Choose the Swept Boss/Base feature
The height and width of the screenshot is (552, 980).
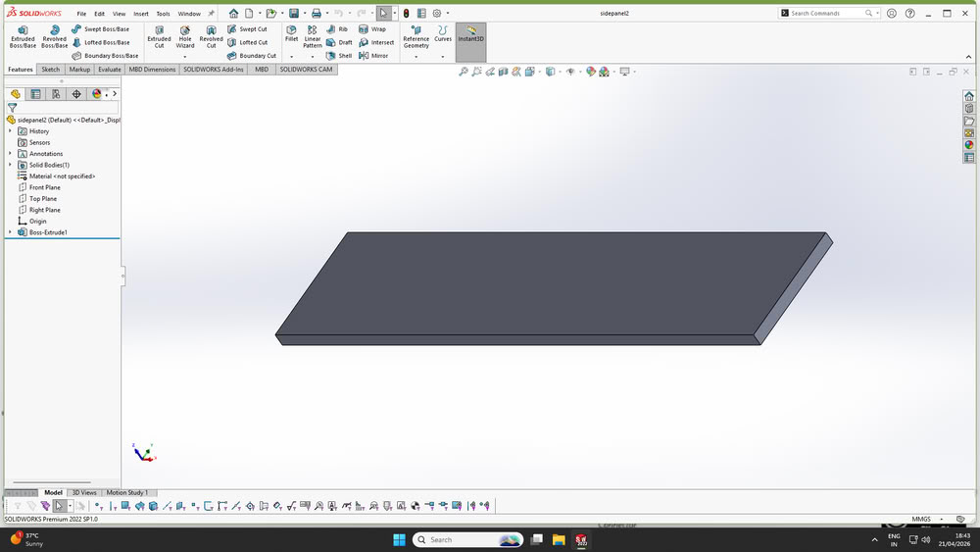click(x=100, y=29)
